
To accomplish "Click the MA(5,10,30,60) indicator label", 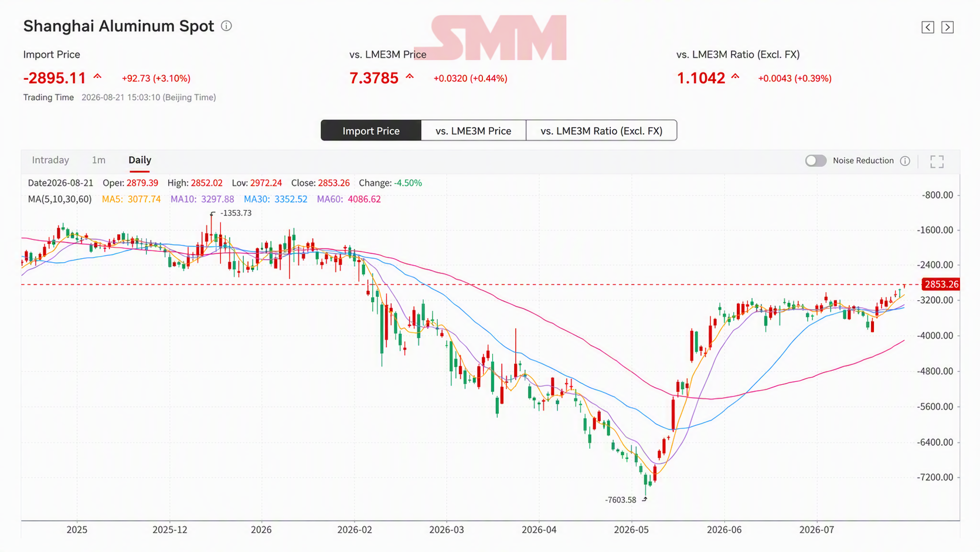I will pyautogui.click(x=60, y=199).
